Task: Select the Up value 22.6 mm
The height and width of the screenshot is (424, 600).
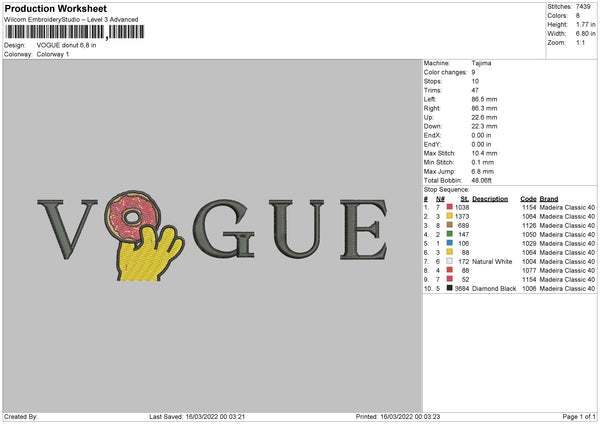Action: 484,117
